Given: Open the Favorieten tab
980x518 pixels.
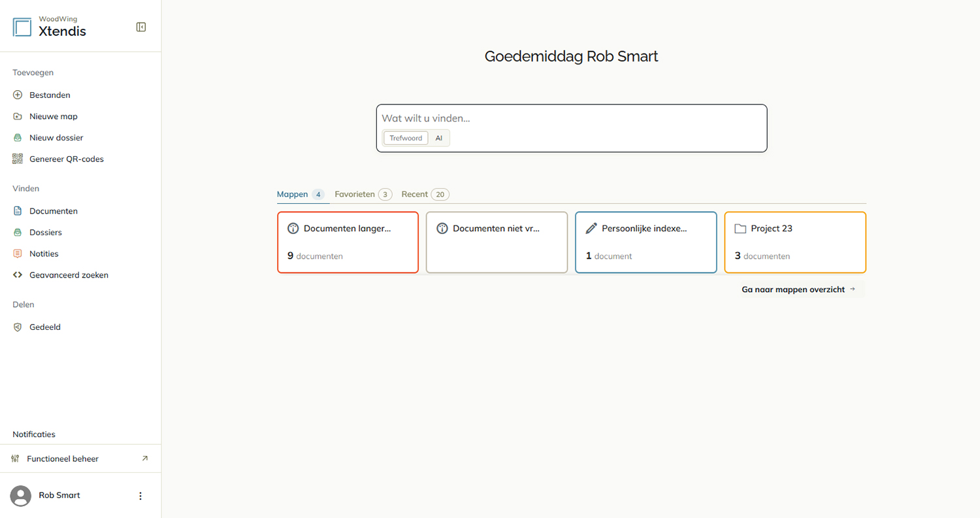Looking at the screenshot, I should [363, 194].
